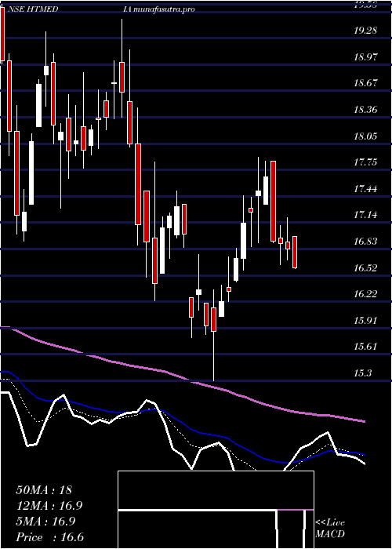Image resolution: width=392 pixels, height=549 pixels.
Task: Select the 17.14 price level label
Action: 365,215
